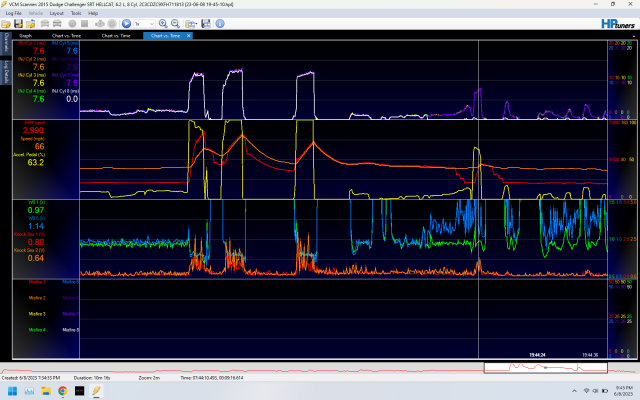Open the Help menu
The image size is (640, 400).
click(93, 14)
